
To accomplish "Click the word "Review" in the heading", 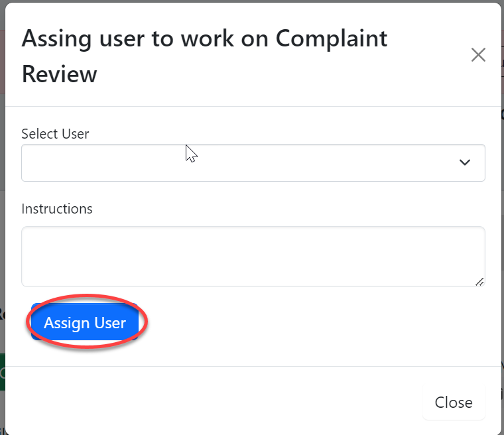I will coord(60,74).
